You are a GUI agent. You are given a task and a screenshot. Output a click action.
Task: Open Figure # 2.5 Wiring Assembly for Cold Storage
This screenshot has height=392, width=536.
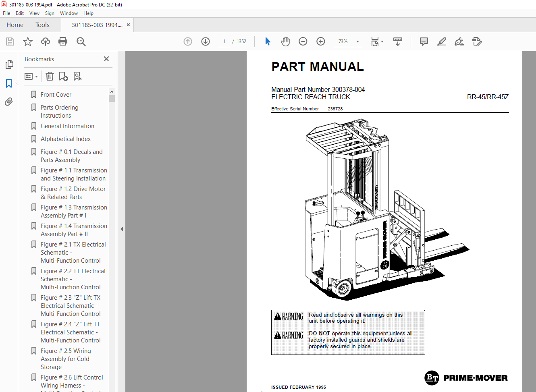point(66,359)
